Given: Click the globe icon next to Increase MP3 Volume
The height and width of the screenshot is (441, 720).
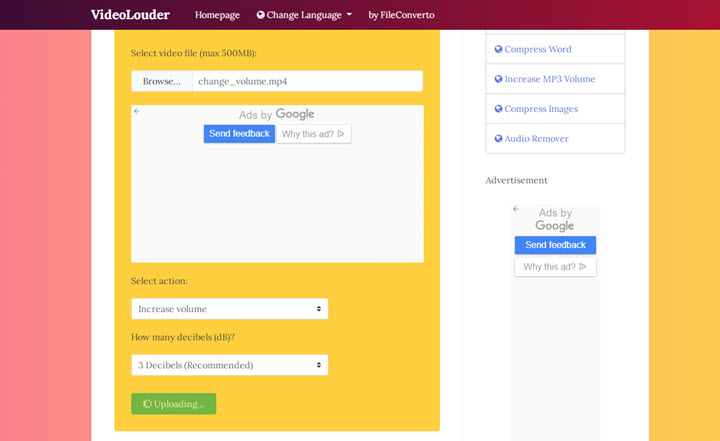Looking at the screenshot, I should coord(498,79).
